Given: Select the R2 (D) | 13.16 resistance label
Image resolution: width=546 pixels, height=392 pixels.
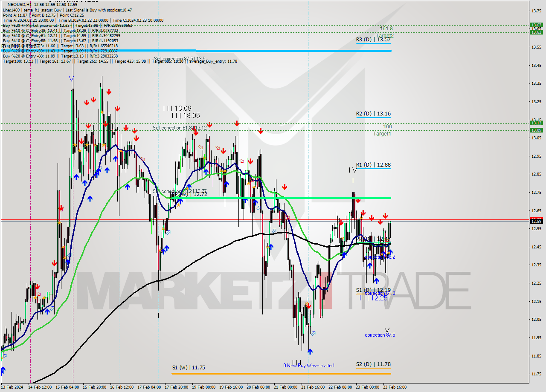Looking at the screenshot, I should tap(373, 114).
